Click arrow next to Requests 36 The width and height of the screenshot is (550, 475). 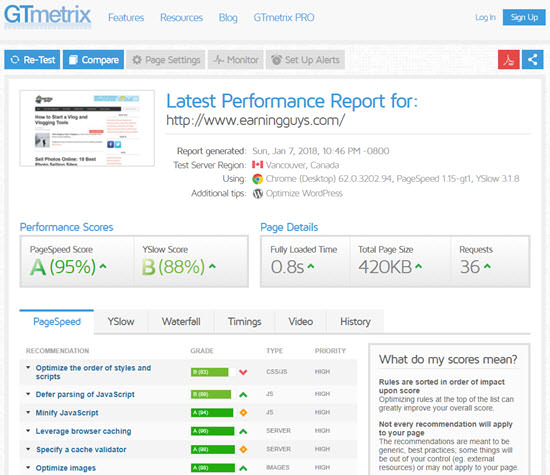[487, 267]
